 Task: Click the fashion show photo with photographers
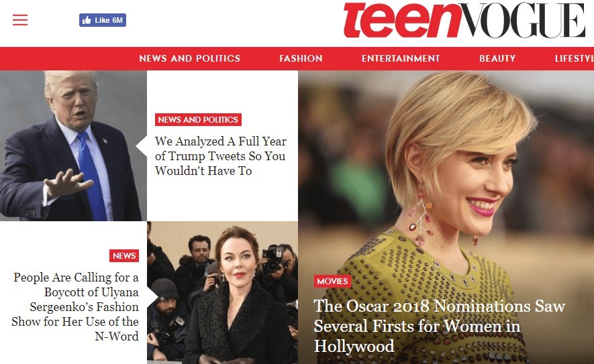click(x=222, y=292)
